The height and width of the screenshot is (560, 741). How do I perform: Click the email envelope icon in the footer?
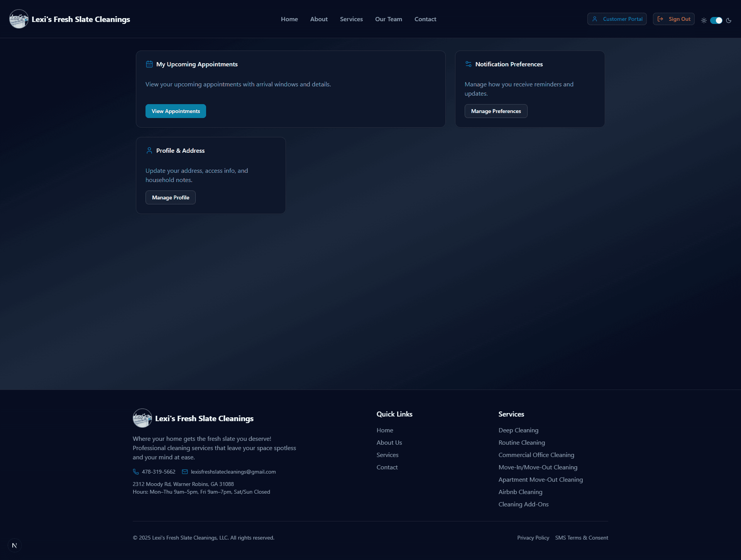[185, 472]
